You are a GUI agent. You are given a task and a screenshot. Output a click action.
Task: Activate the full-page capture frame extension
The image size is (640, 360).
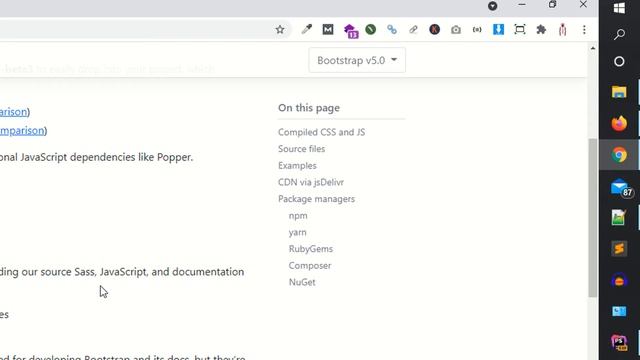tap(520, 29)
